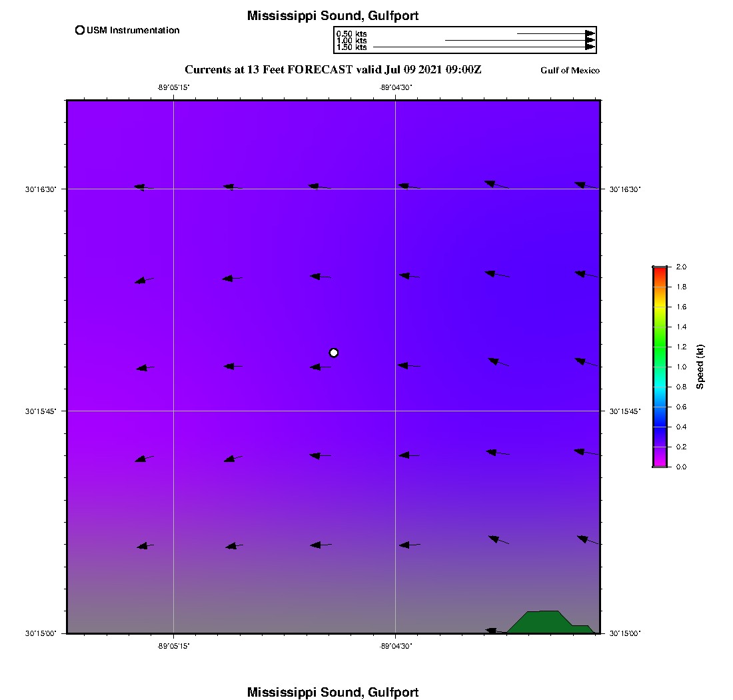The width and height of the screenshot is (733, 700).
Task: Click the -89°04'30" longitude label at the top
Action: pyautogui.click(x=396, y=87)
